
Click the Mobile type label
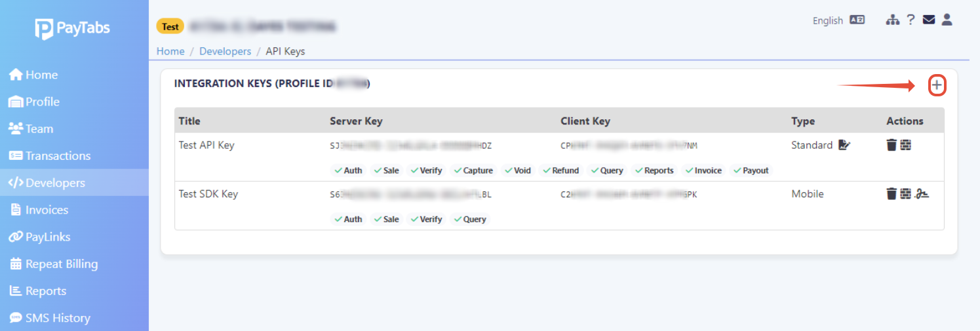point(808,194)
